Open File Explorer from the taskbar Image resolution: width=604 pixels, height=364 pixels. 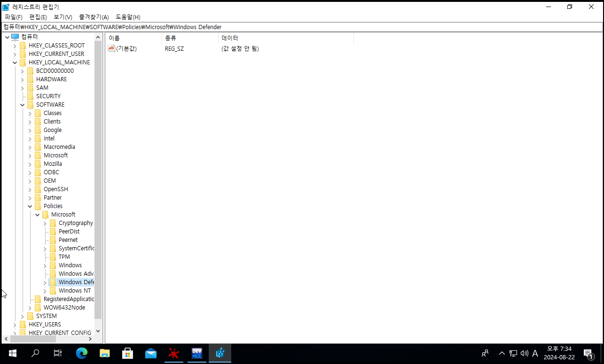[105, 353]
